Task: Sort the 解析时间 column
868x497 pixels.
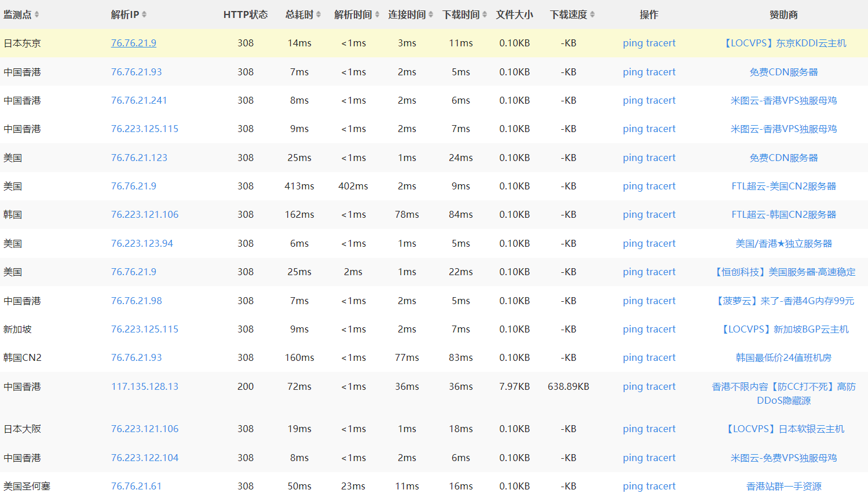Action: pos(376,14)
